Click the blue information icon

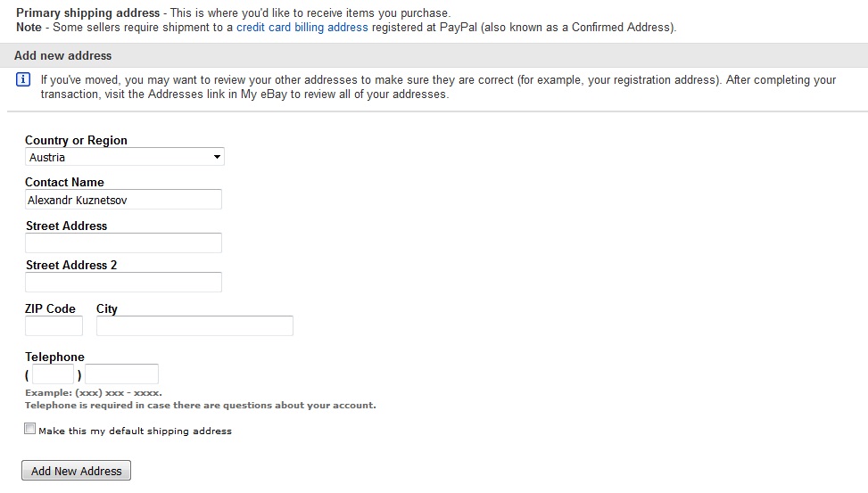(x=22, y=79)
